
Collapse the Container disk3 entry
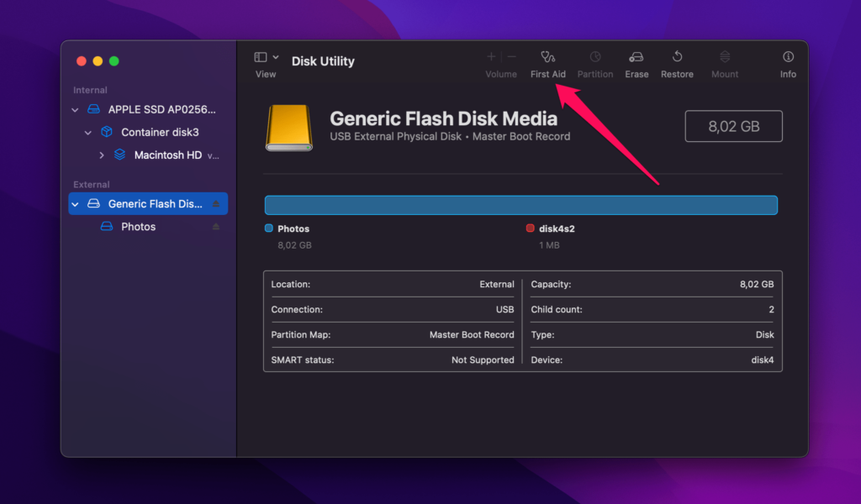[87, 132]
